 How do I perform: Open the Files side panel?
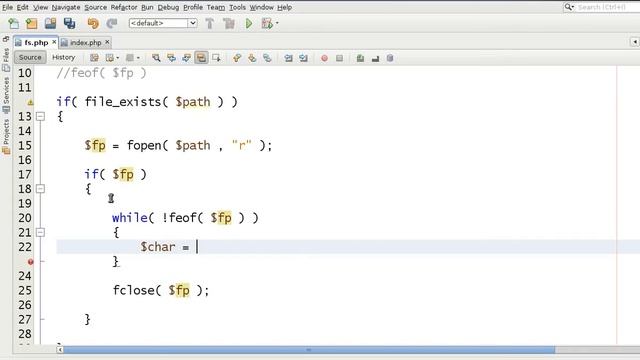click(x=6, y=60)
